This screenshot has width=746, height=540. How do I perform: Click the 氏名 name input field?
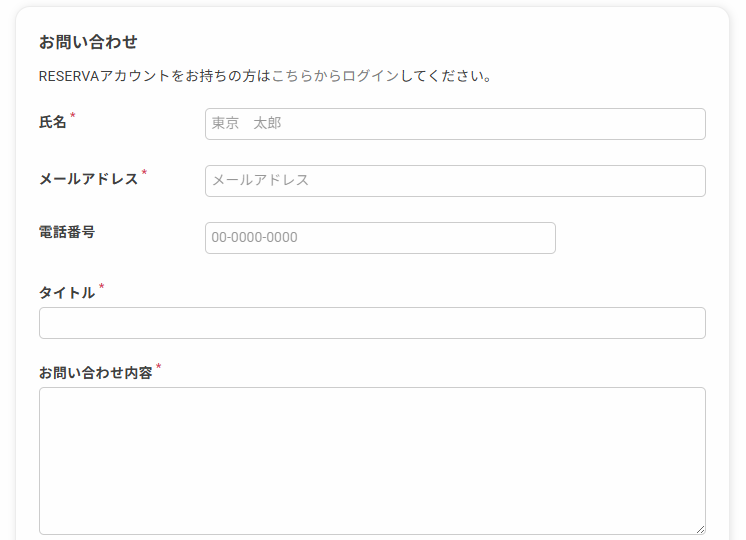[455, 124]
